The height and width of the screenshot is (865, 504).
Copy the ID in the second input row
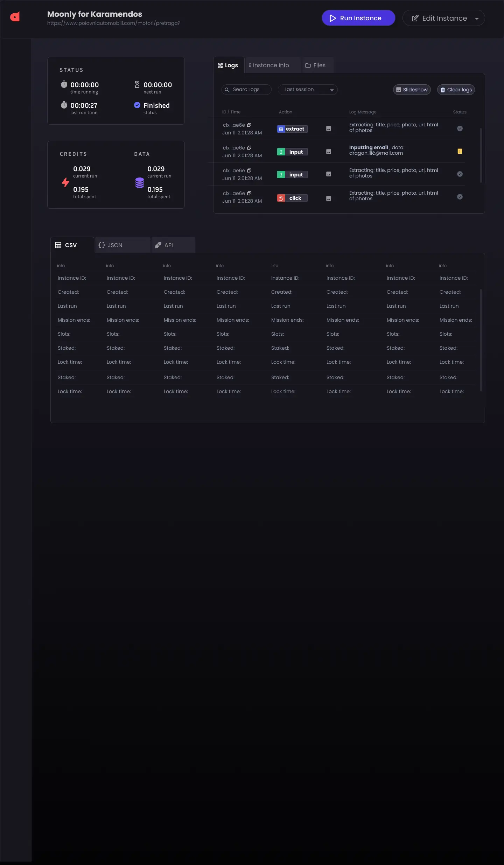(249, 170)
